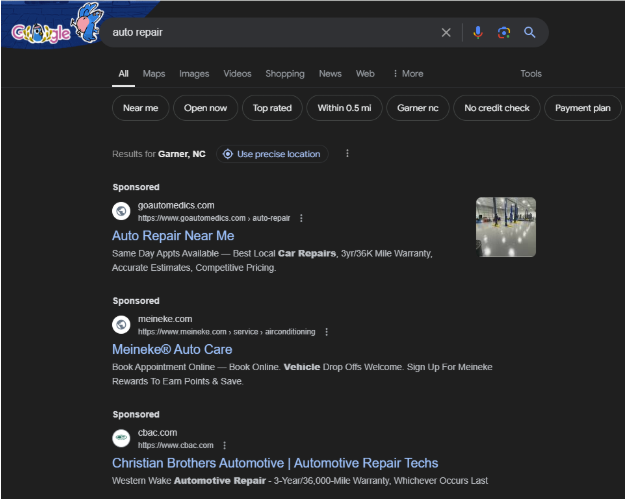Switch to the News tab
The width and height of the screenshot is (625, 499).
[x=330, y=74]
